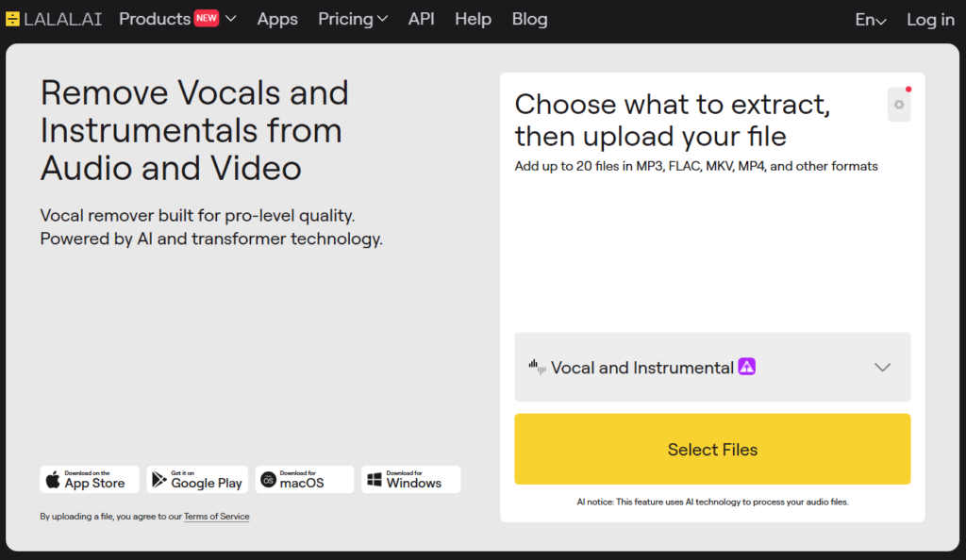Click the LALAL.AI wordmark text

[63, 19]
